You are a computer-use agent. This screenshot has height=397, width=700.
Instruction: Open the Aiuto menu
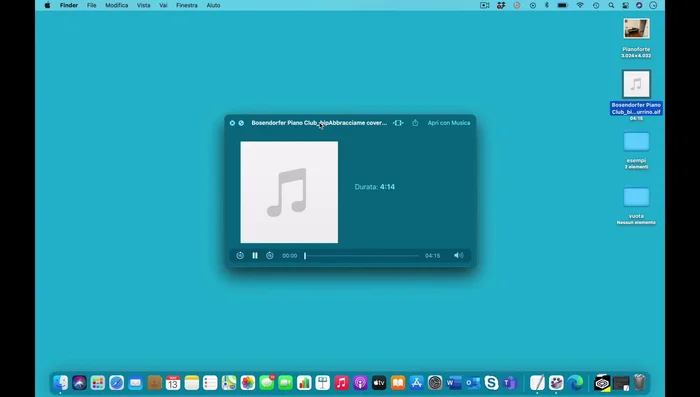pos(213,5)
